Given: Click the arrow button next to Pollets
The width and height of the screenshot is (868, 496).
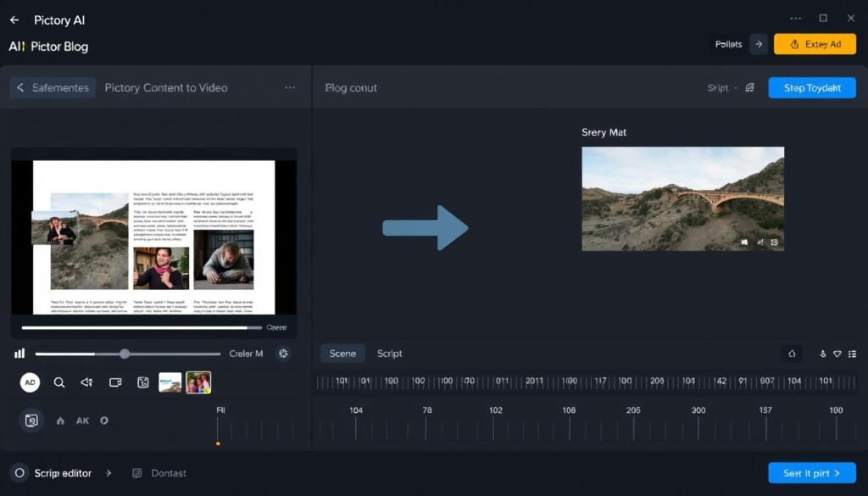Looking at the screenshot, I should (x=759, y=44).
